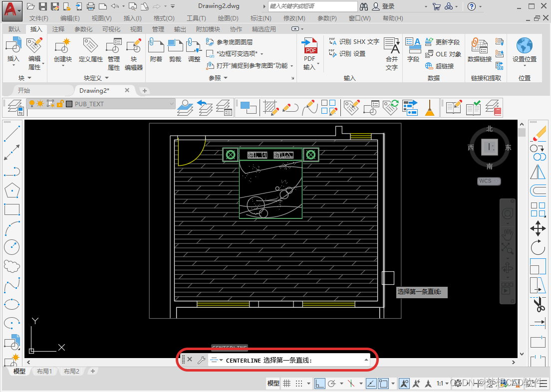Open the Data Link tool
Image resolution: width=551 pixels, height=392 pixels.
[479, 52]
